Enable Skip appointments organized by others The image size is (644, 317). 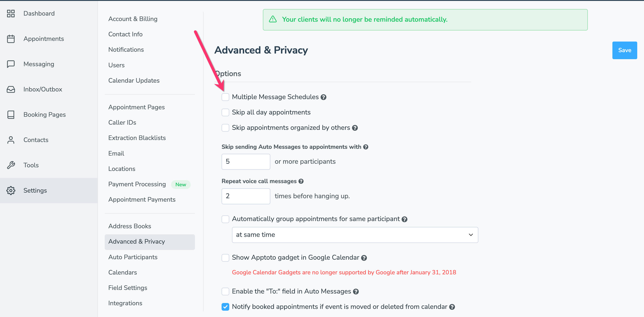coord(225,128)
